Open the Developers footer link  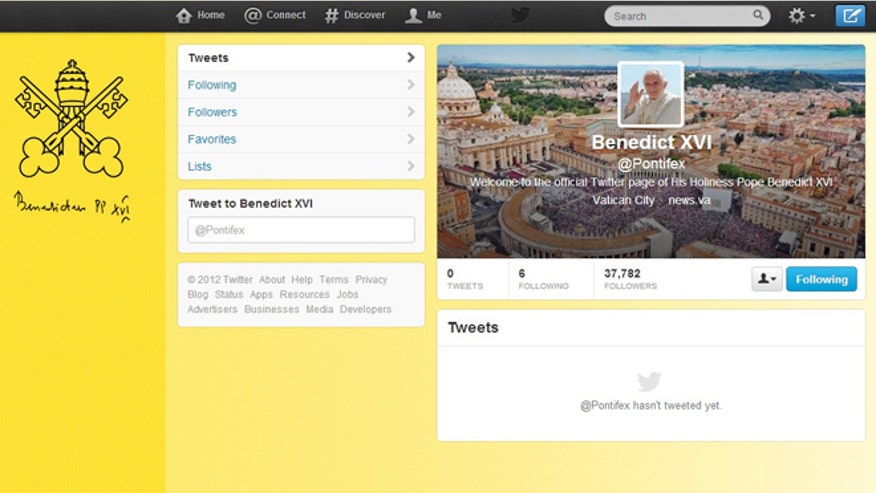pos(365,309)
